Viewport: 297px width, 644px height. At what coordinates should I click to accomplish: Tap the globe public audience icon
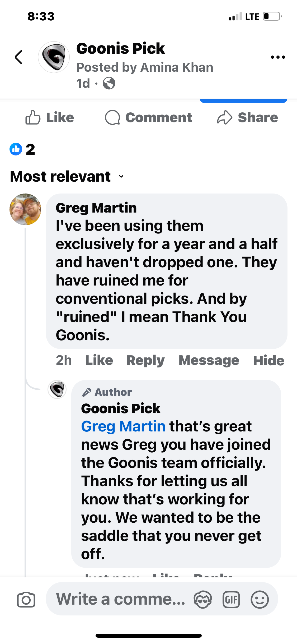click(x=109, y=84)
